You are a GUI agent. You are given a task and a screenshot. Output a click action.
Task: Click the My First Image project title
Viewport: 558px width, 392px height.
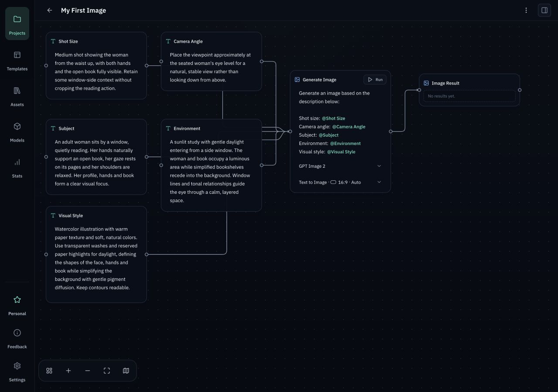click(x=83, y=10)
